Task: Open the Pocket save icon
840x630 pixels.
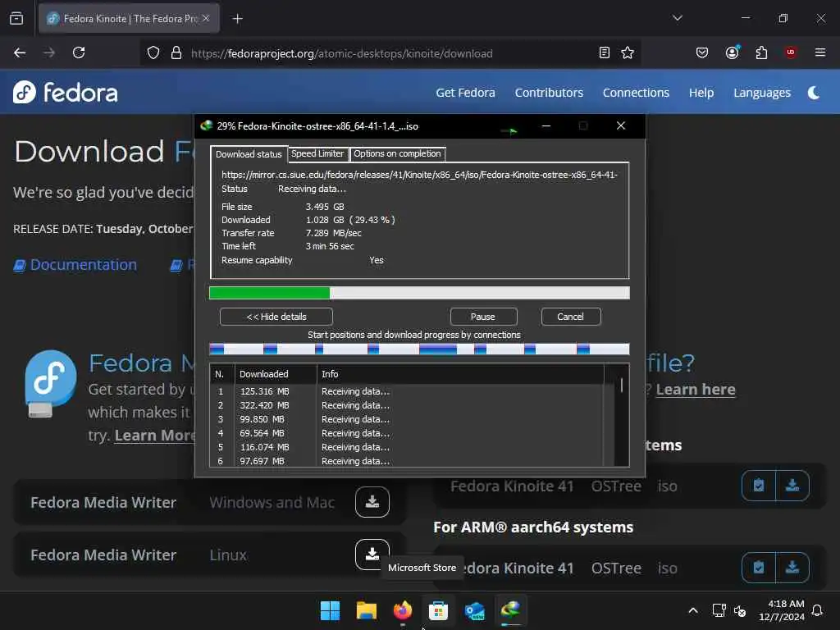Action: [x=702, y=52]
